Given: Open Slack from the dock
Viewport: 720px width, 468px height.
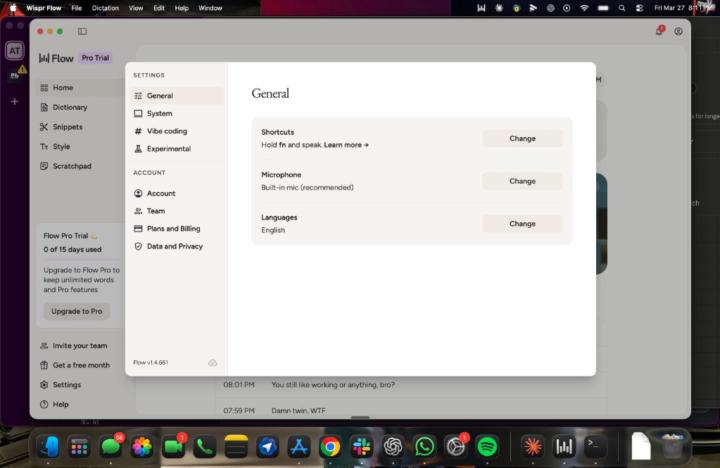Looking at the screenshot, I should tap(361, 446).
